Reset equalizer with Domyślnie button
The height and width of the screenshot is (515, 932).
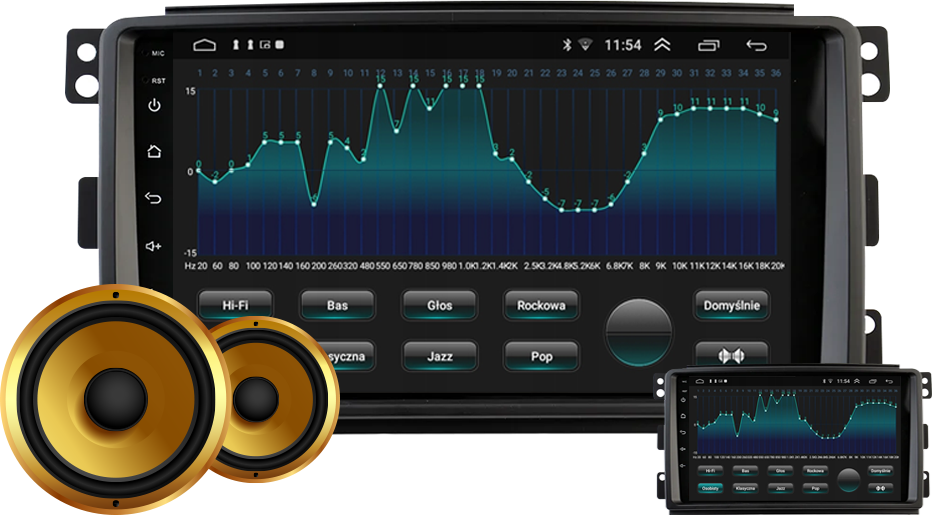pyautogui.click(x=732, y=305)
